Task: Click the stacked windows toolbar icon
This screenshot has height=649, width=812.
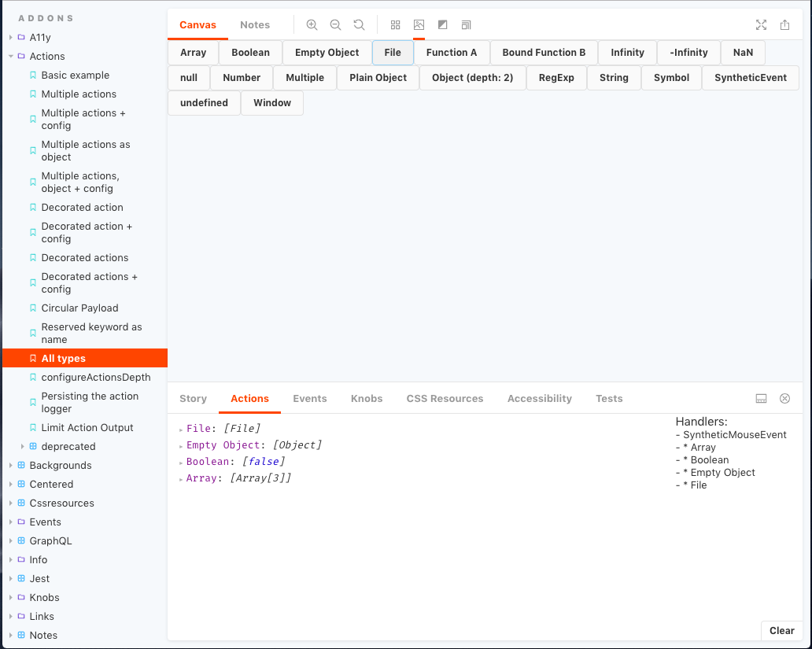Action: [466, 24]
